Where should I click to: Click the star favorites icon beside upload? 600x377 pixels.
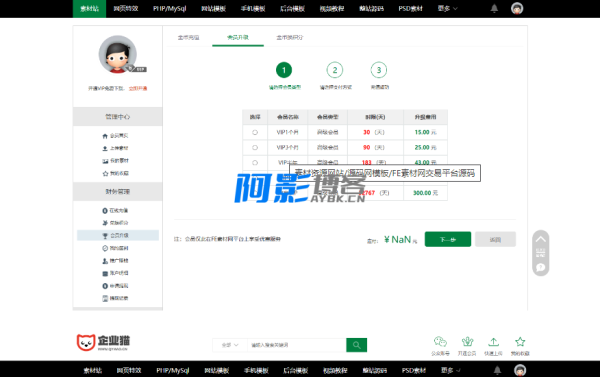click(x=520, y=341)
